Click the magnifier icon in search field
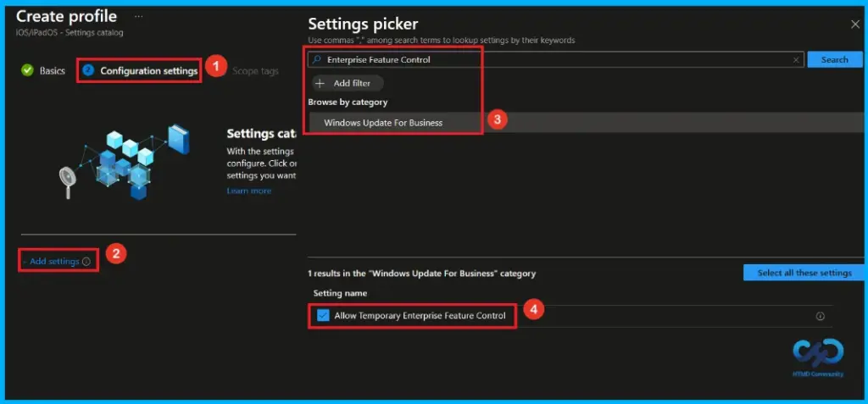Image resolution: width=868 pixels, height=404 pixels. coord(317,60)
